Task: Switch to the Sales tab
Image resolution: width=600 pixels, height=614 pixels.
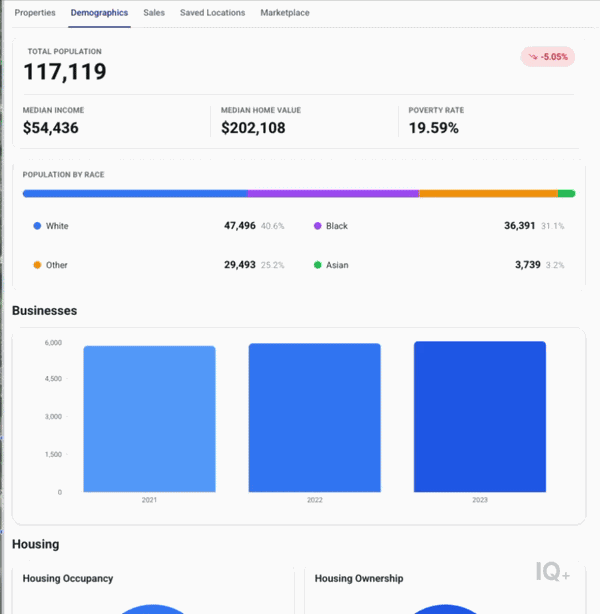Action: pyautogui.click(x=154, y=13)
